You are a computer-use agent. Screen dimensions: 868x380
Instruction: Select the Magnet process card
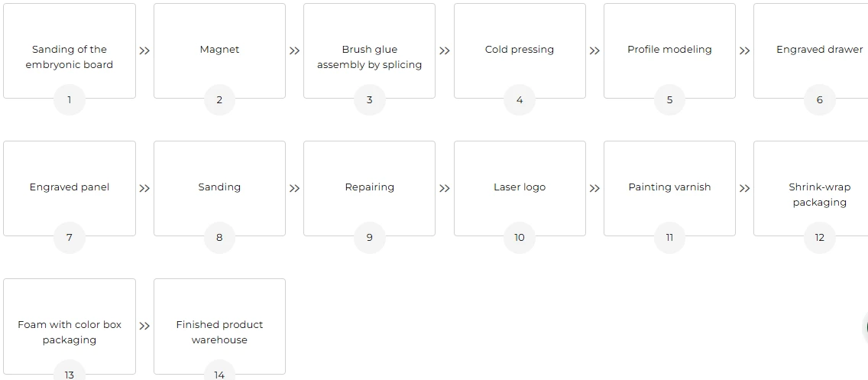point(219,51)
